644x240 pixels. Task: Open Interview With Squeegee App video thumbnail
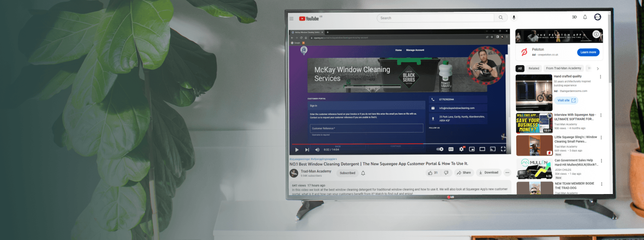pyautogui.click(x=534, y=123)
